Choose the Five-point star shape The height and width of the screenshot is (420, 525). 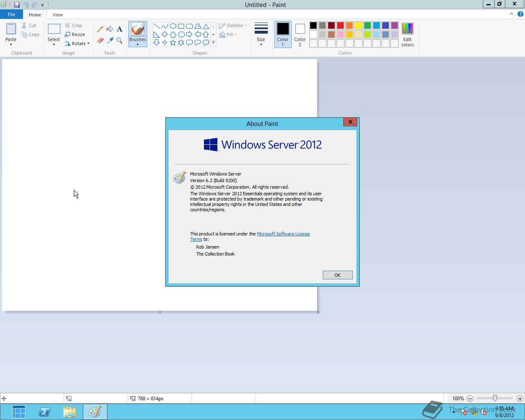pyautogui.click(x=173, y=42)
